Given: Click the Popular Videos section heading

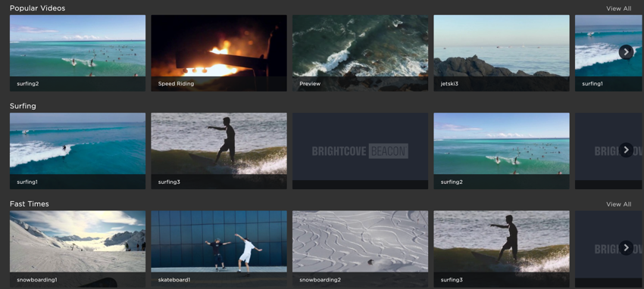Looking at the screenshot, I should click(37, 8).
